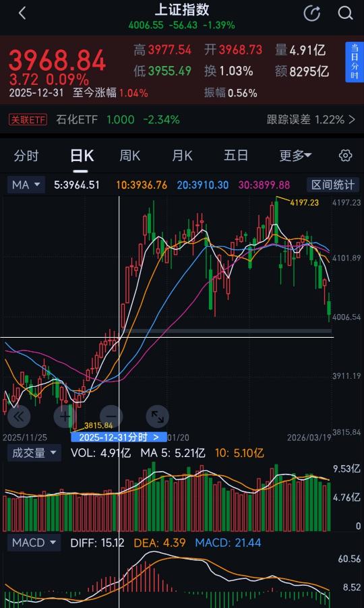
Task: Tap the 10:3936.76 MA value
Action: pos(142,185)
